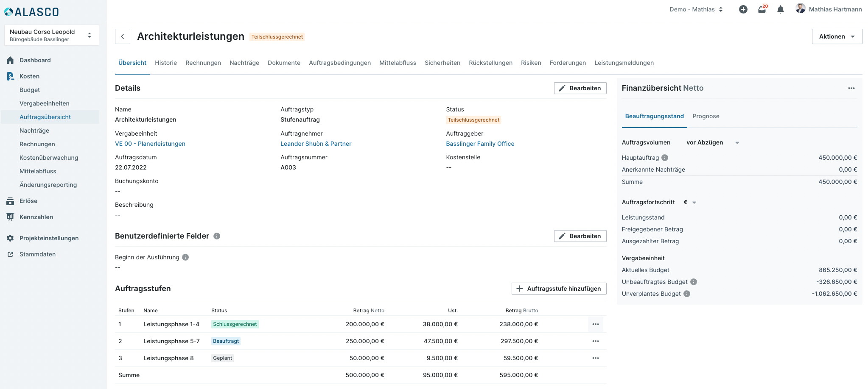Open VE 00 - Planerleistungen link
Image resolution: width=868 pixels, height=389 pixels.
click(150, 144)
